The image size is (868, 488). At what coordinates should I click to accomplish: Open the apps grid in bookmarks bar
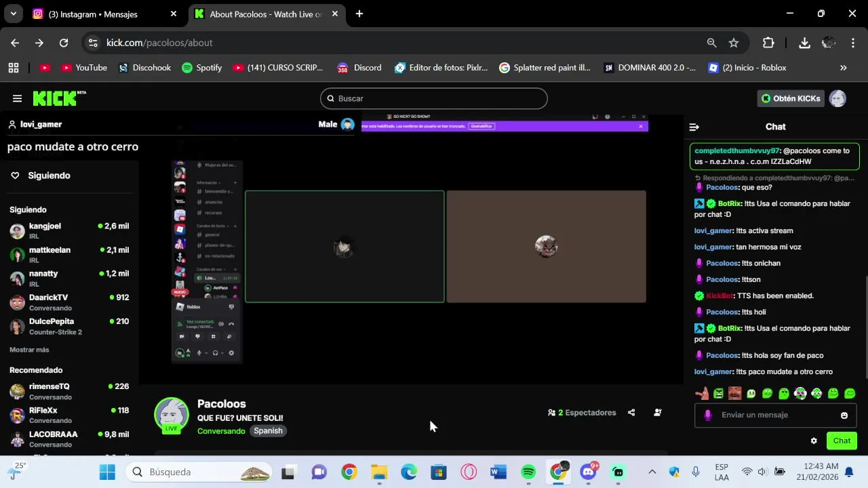[14, 68]
